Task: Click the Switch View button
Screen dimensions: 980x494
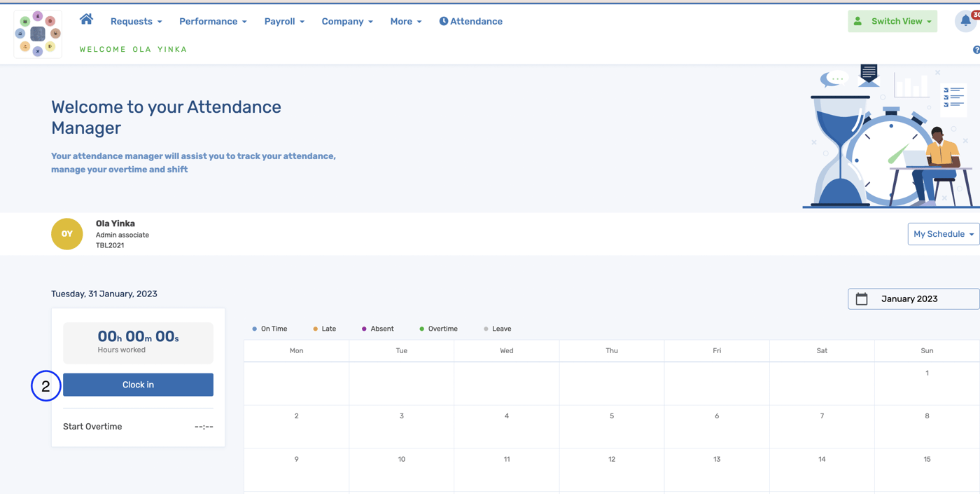Action: pyautogui.click(x=892, y=22)
